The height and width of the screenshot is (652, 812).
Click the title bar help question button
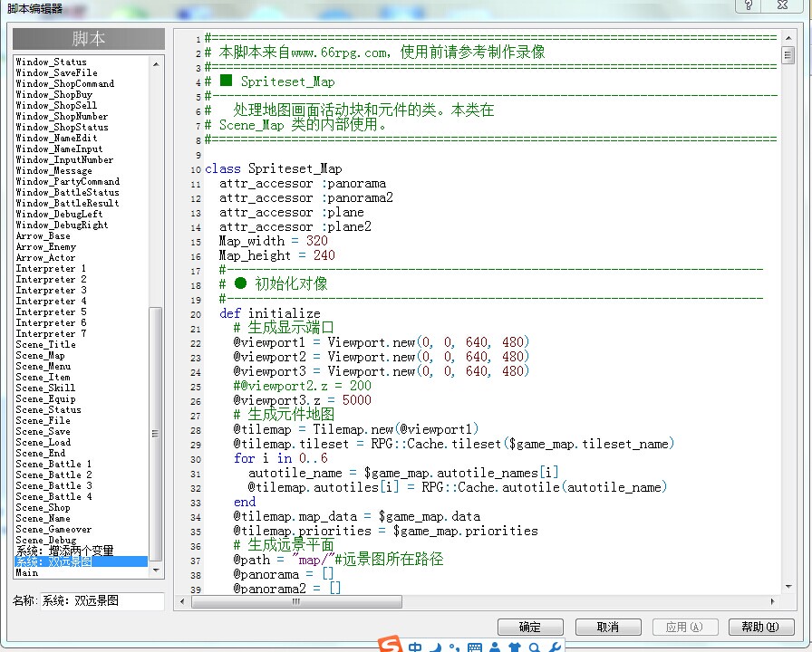749,5
